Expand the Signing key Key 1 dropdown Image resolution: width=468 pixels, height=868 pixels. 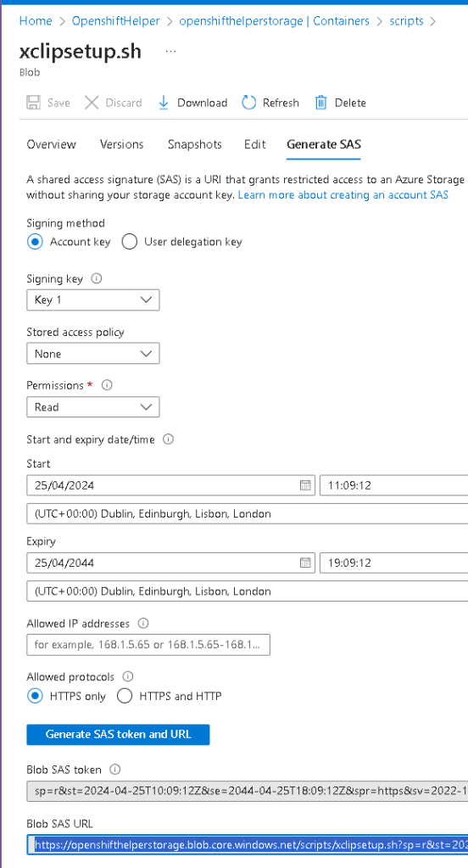[x=93, y=300]
